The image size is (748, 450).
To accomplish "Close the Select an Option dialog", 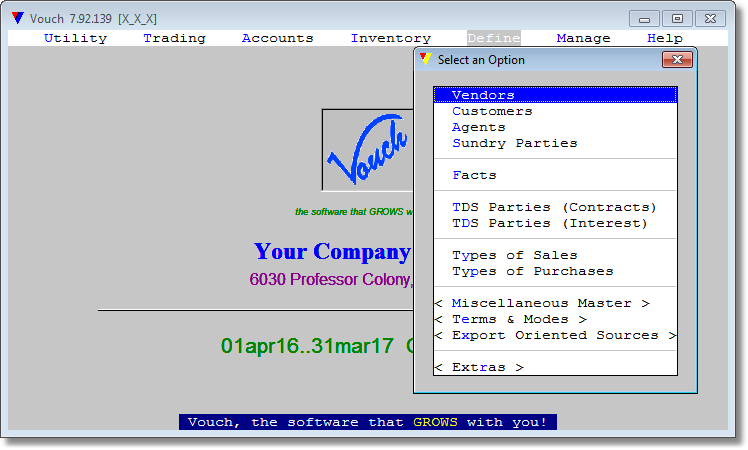I will click(677, 60).
